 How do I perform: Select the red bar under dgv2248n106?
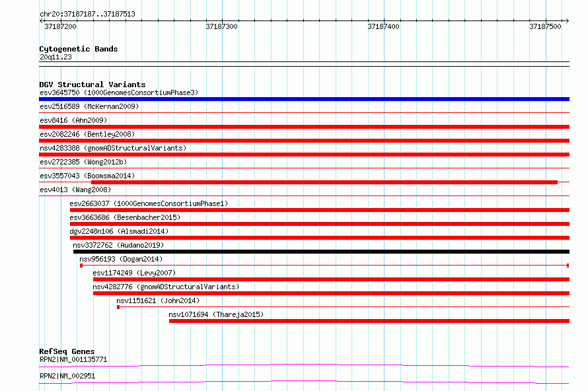[x=320, y=238]
